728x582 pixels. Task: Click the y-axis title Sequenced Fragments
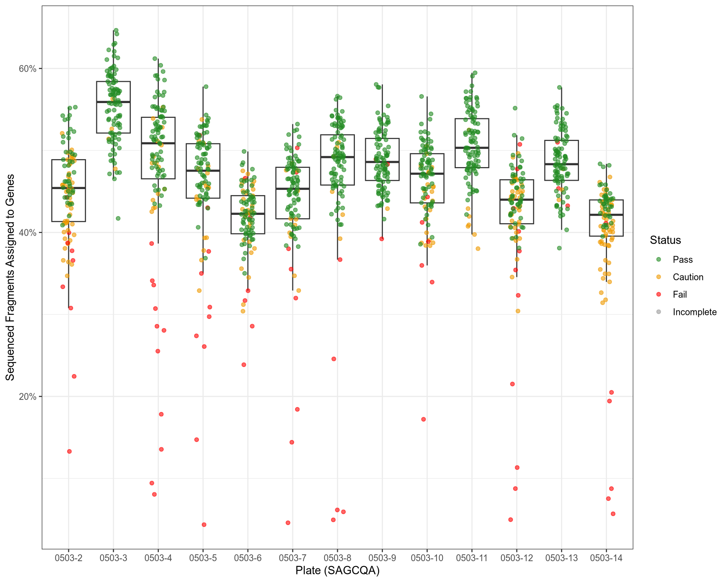10,277
